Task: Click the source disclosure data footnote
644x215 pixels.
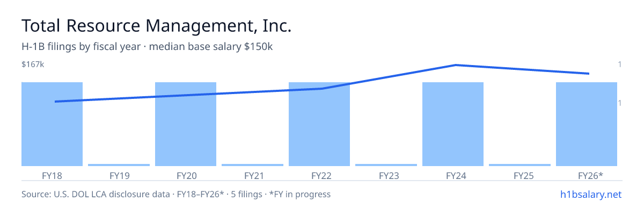Action: pyautogui.click(x=176, y=194)
